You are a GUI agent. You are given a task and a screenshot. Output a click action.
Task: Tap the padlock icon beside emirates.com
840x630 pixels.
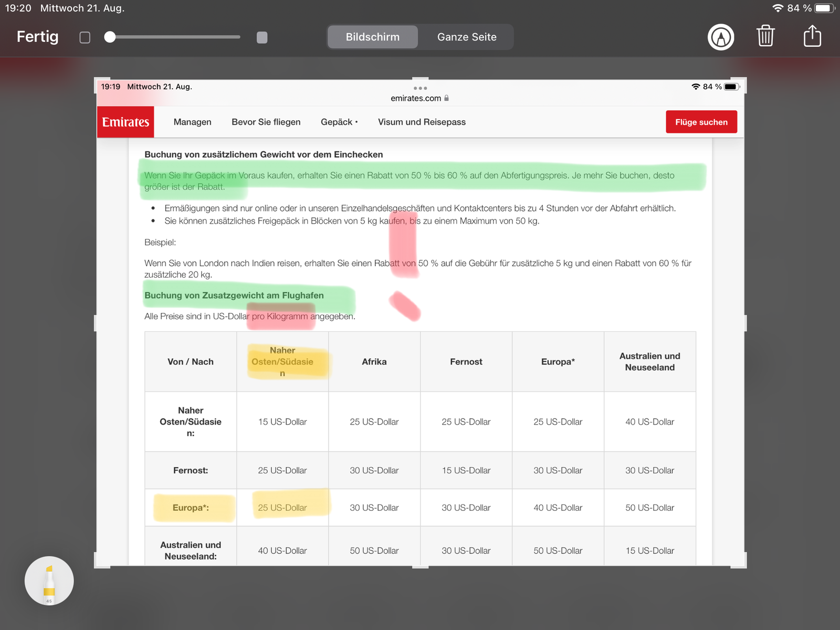[447, 98]
